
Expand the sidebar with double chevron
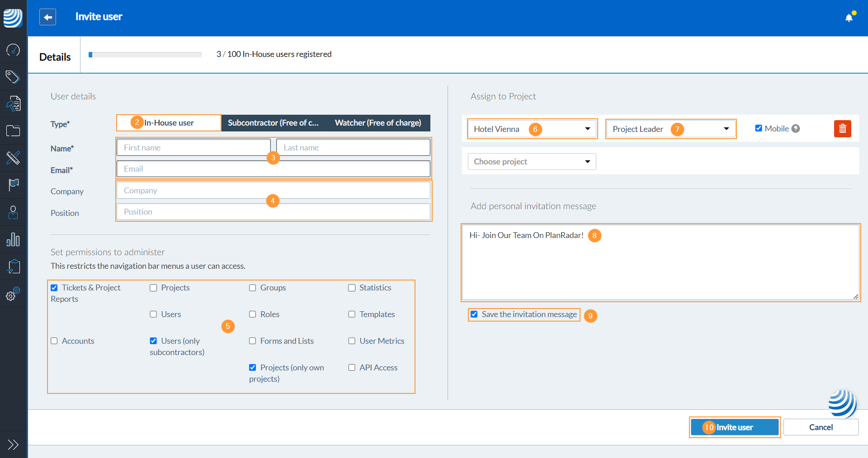13,444
